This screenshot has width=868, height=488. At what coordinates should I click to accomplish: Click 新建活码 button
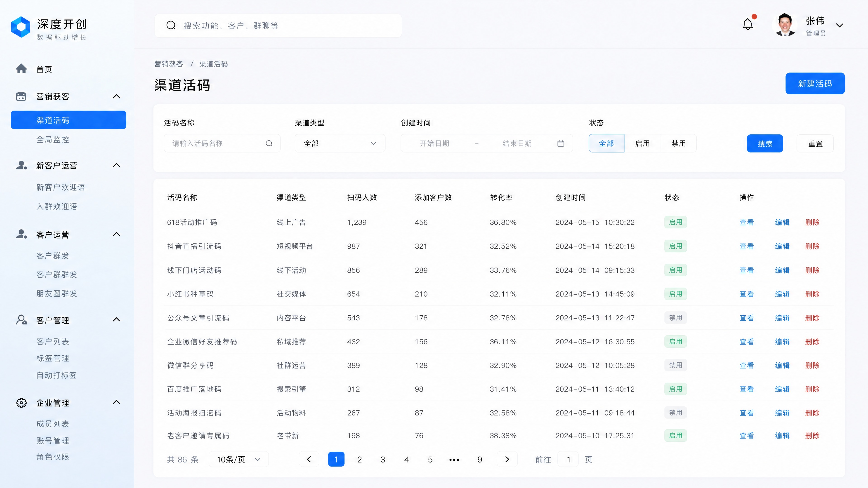tap(815, 84)
